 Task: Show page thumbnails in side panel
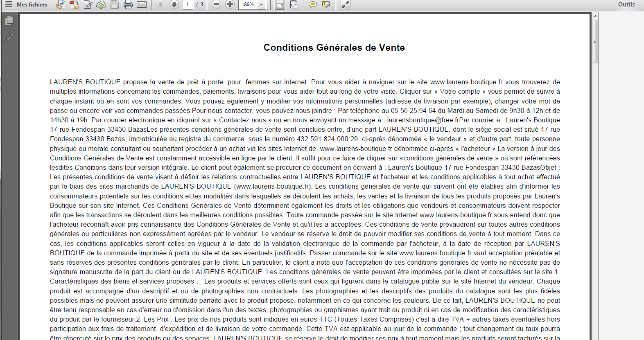[x=9, y=20]
